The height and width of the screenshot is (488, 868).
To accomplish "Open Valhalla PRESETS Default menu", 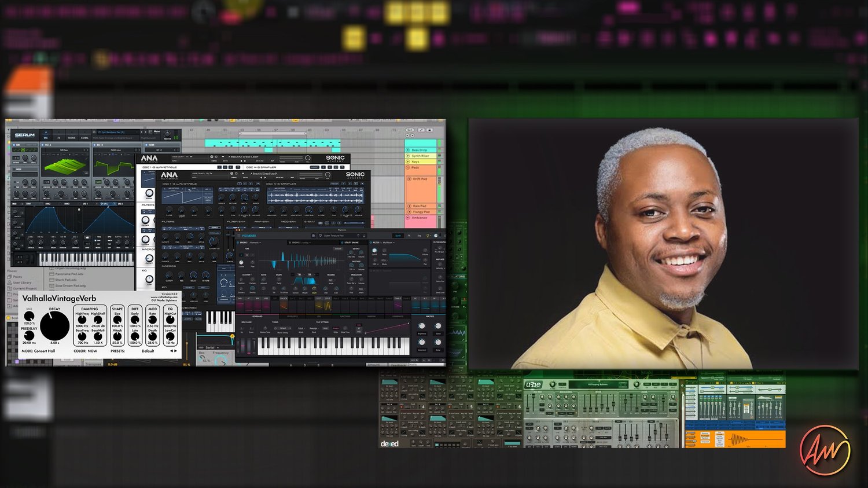I will (x=148, y=351).
